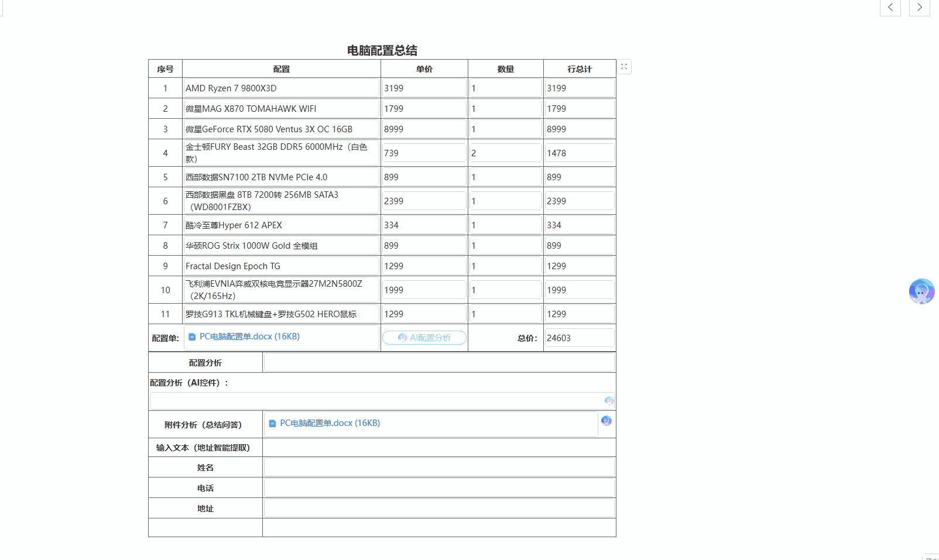Click the 配置 column header

point(282,69)
